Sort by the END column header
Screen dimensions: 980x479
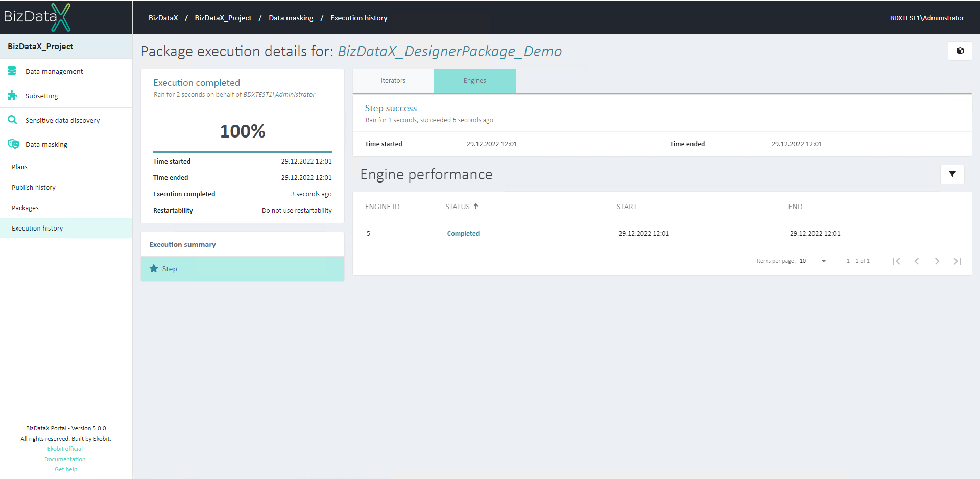[795, 207]
